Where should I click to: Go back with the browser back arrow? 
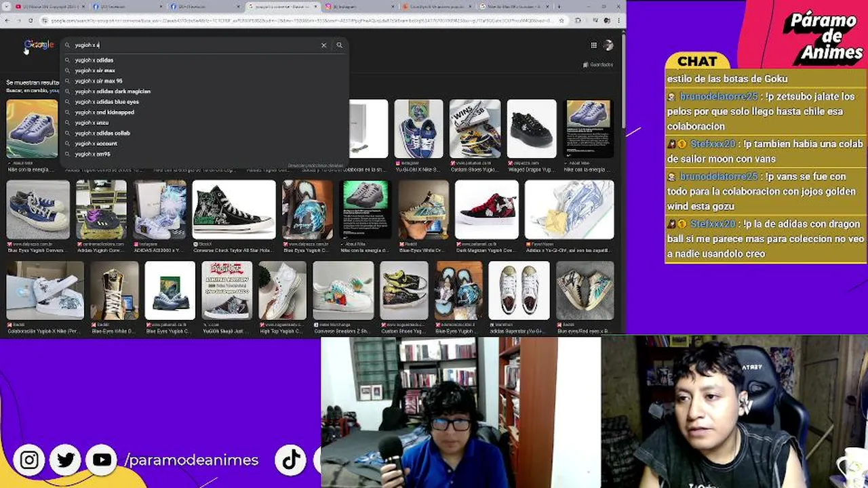(x=7, y=21)
